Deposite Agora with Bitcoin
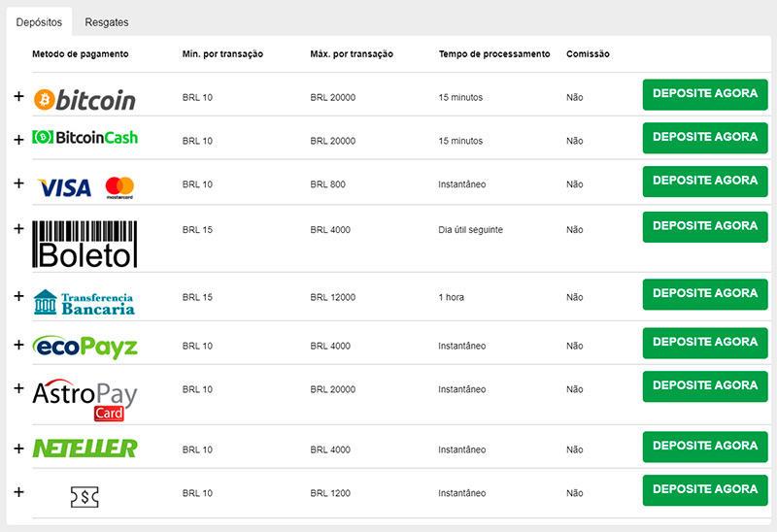The width and height of the screenshot is (777, 532). pyautogui.click(x=705, y=94)
